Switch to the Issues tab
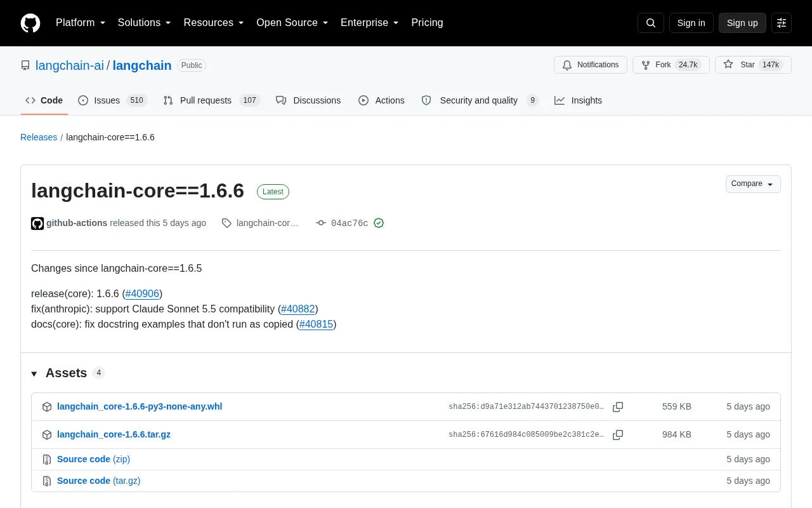 [x=112, y=100]
